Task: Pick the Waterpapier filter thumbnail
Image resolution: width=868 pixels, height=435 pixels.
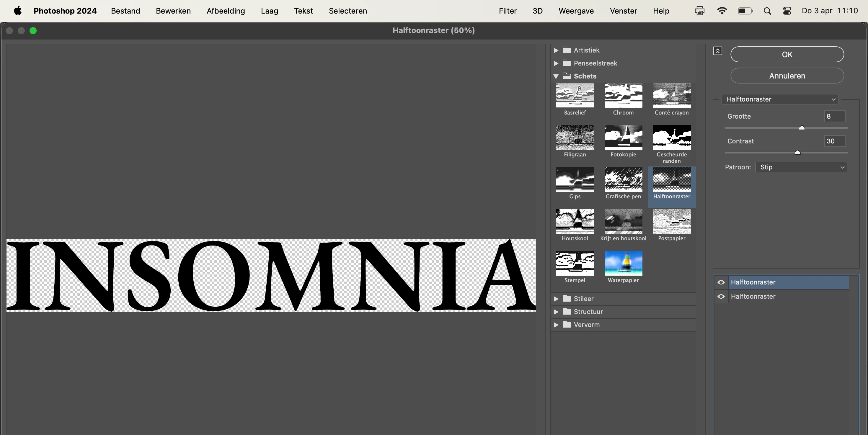Action: [x=623, y=263]
